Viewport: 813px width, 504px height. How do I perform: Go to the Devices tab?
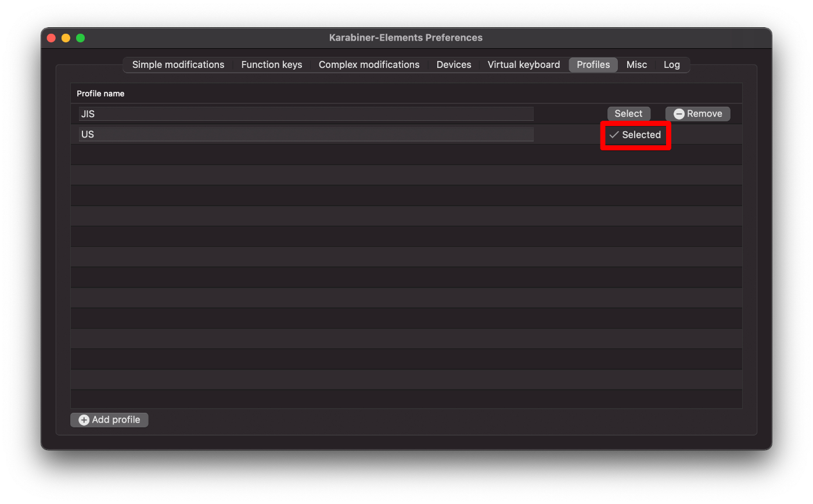click(454, 64)
